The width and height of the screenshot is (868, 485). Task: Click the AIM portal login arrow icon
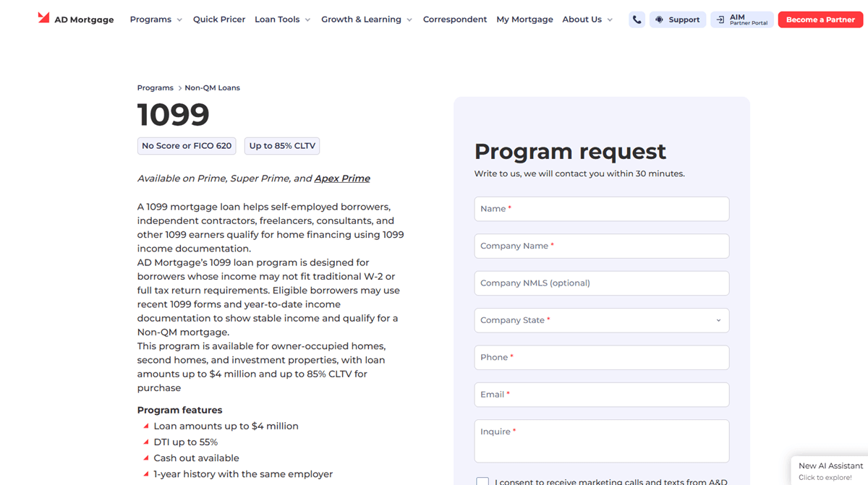coord(720,20)
